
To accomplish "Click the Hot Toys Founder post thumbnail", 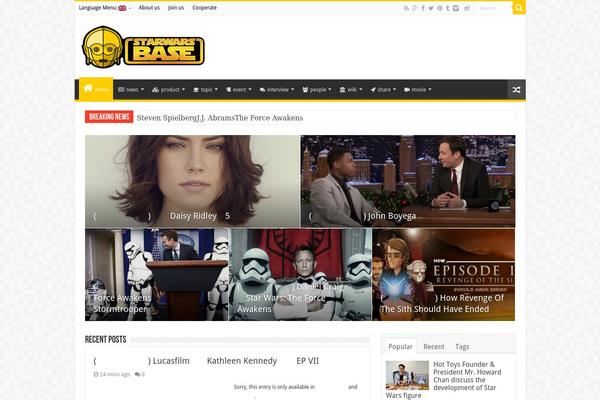I will click(407, 375).
